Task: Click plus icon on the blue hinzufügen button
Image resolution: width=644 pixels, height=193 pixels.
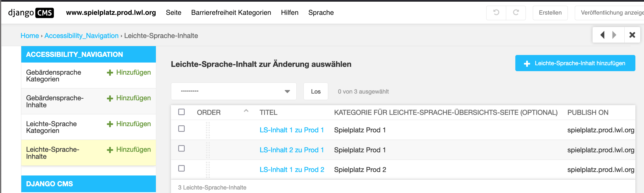Action: point(527,64)
